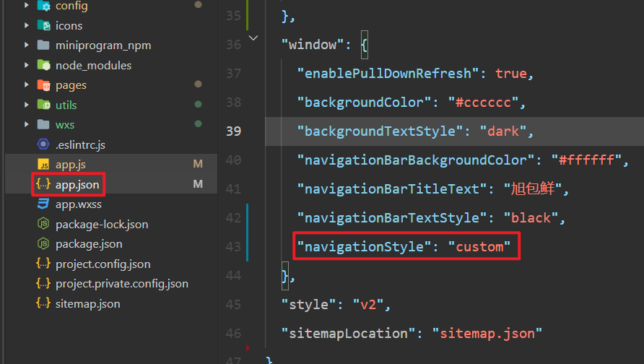Click the "v2" style value
This screenshot has height=364, width=644.
coord(368,305)
